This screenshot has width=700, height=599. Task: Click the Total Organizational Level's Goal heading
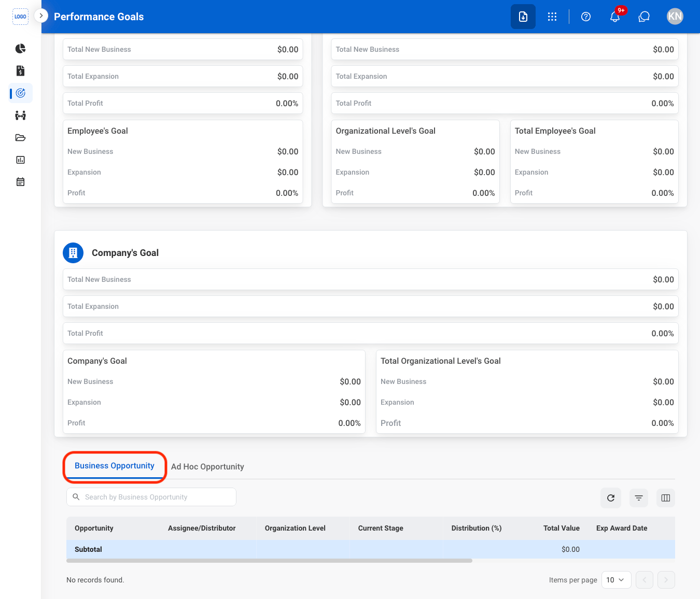point(441,361)
